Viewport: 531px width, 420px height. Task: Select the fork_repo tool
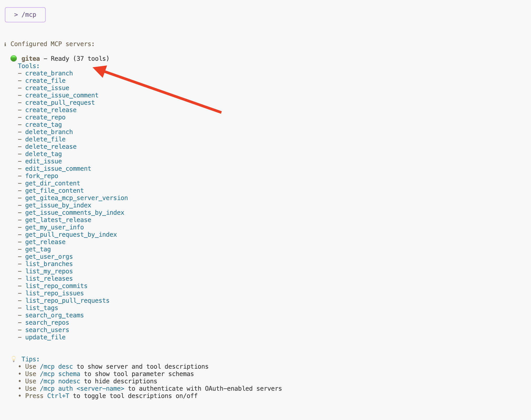tap(42, 176)
